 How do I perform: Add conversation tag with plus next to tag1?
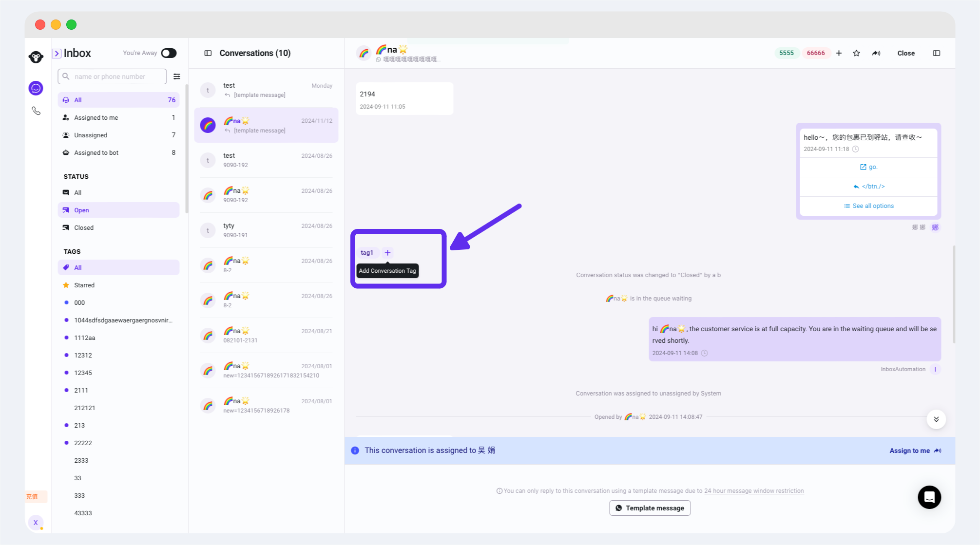point(387,253)
